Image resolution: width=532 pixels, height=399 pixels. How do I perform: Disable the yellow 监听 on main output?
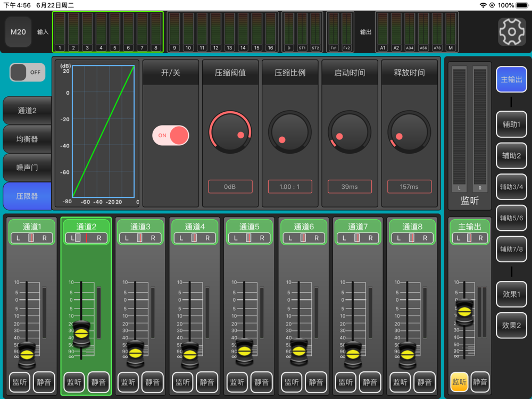pyautogui.click(x=459, y=382)
